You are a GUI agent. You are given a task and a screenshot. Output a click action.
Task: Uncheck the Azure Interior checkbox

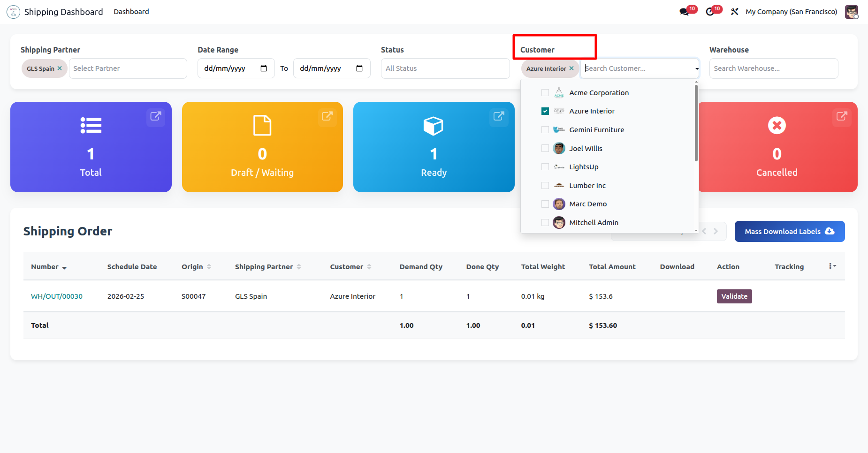pyautogui.click(x=545, y=111)
